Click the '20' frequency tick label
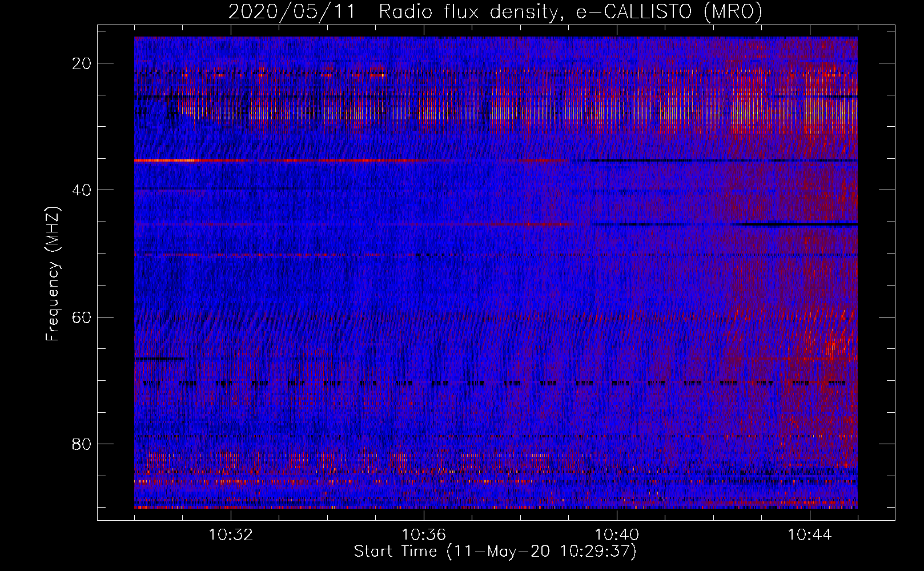 (82, 63)
